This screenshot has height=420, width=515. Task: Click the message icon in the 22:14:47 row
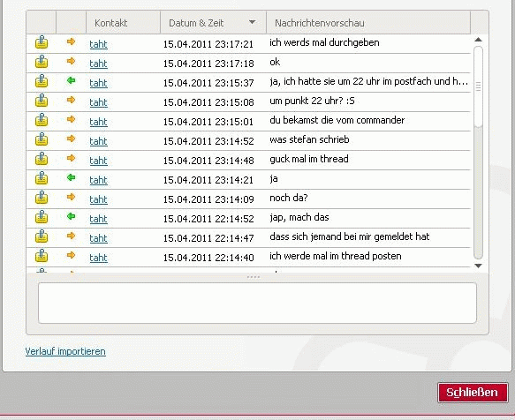click(42, 236)
